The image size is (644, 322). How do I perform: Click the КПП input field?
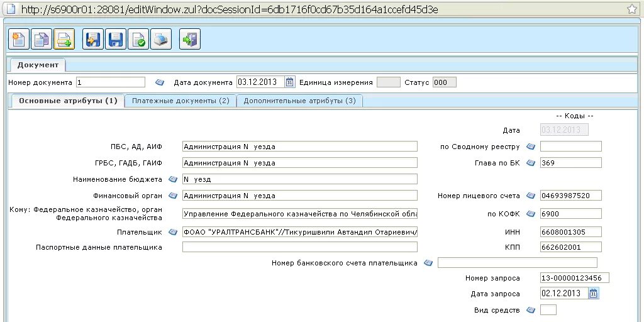coord(571,247)
